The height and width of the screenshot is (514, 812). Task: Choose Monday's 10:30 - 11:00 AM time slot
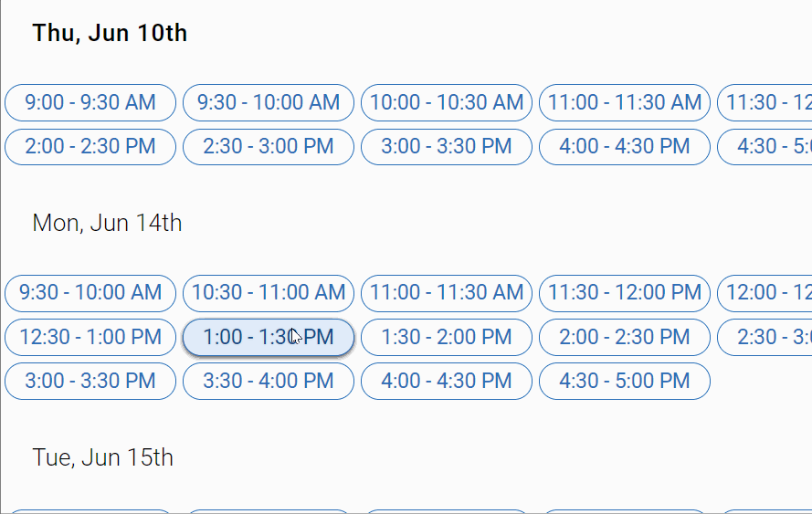(269, 293)
